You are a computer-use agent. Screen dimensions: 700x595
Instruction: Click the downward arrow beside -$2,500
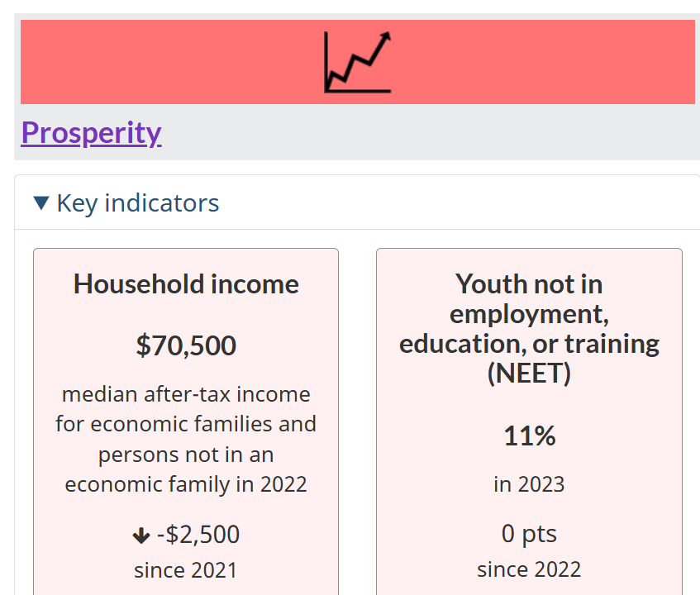pyautogui.click(x=141, y=535)
